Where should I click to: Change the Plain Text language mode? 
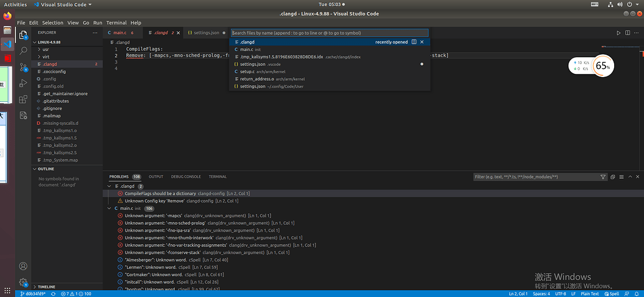point(590,293)
